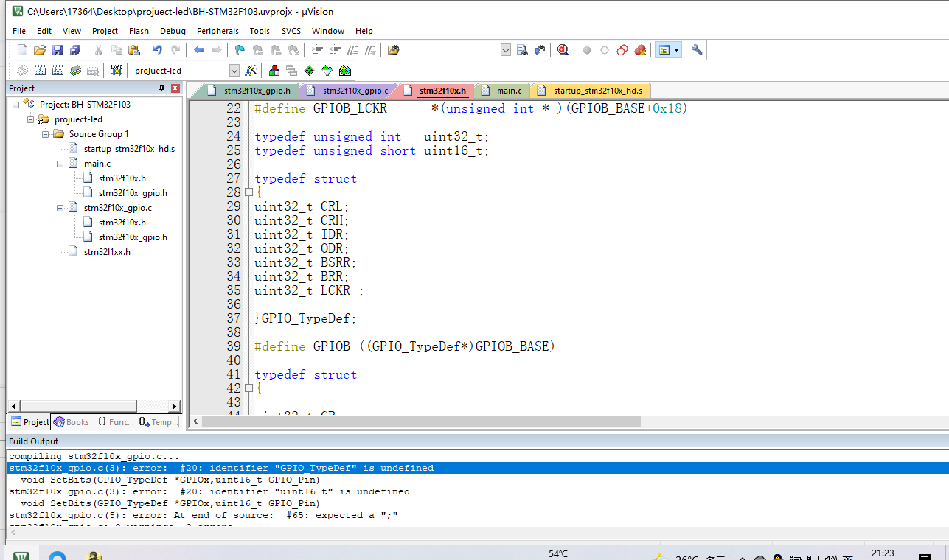Indent the selected text lines
Image resolution: width=949 pixels, height=560 pixels.
[318, 50]
